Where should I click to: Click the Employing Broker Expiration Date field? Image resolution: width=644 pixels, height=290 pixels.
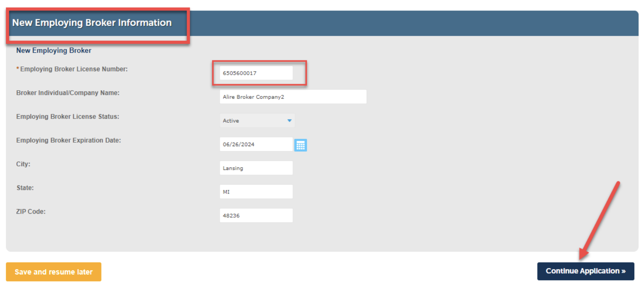pos(256,144)
